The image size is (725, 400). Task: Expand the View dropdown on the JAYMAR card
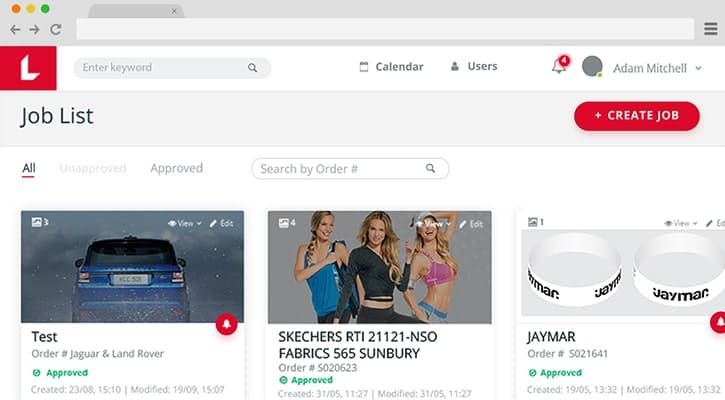click(681, 223)
